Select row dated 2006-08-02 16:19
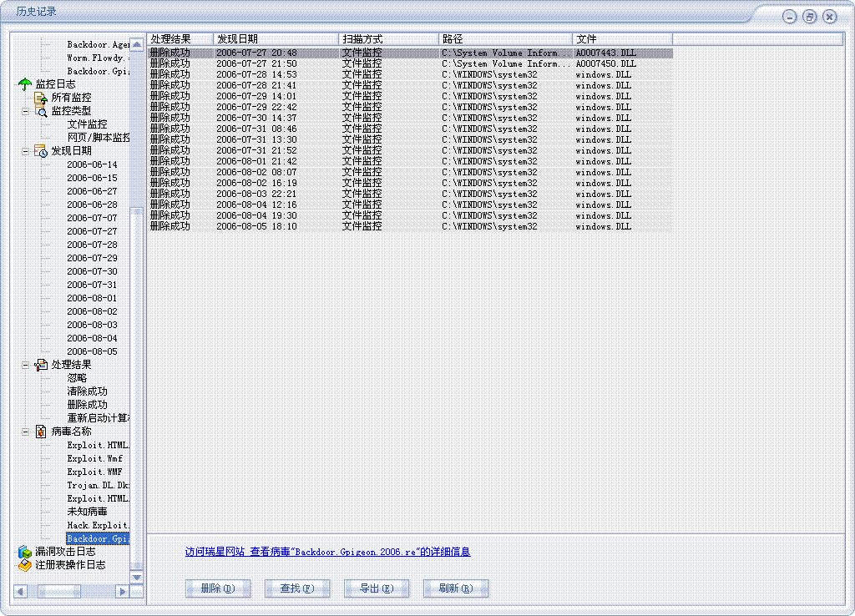The height and width of the screenshot is (616, 855). pos(410,183)
